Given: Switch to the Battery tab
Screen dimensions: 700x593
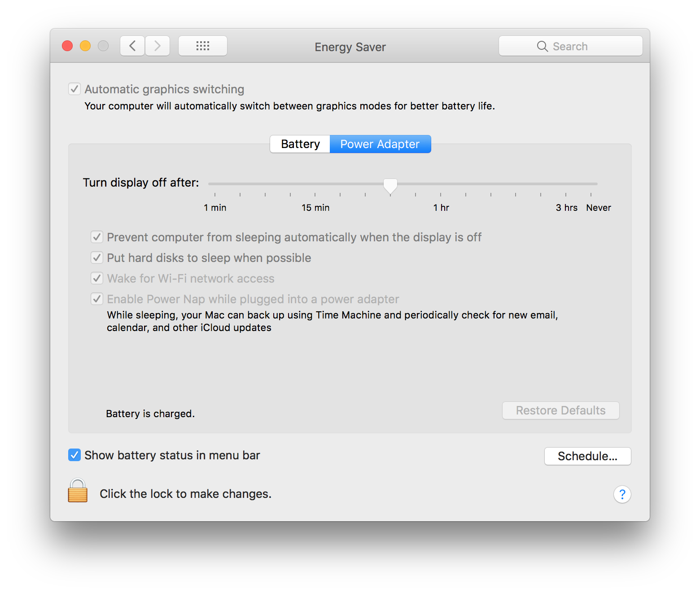Looking at the screenshot, I should click(300, 144).
